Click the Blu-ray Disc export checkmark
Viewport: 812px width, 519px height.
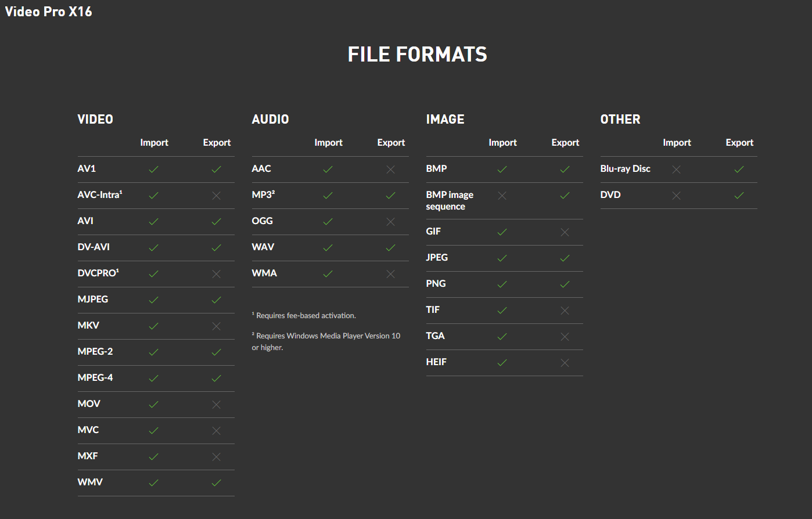[x=739, y=170]
